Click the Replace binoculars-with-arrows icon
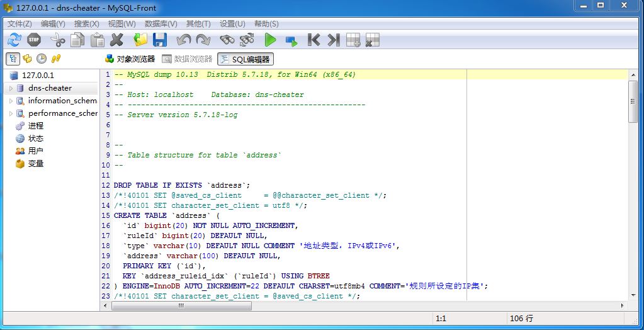Viewport: 644px width, 330px height. [247, 40]
